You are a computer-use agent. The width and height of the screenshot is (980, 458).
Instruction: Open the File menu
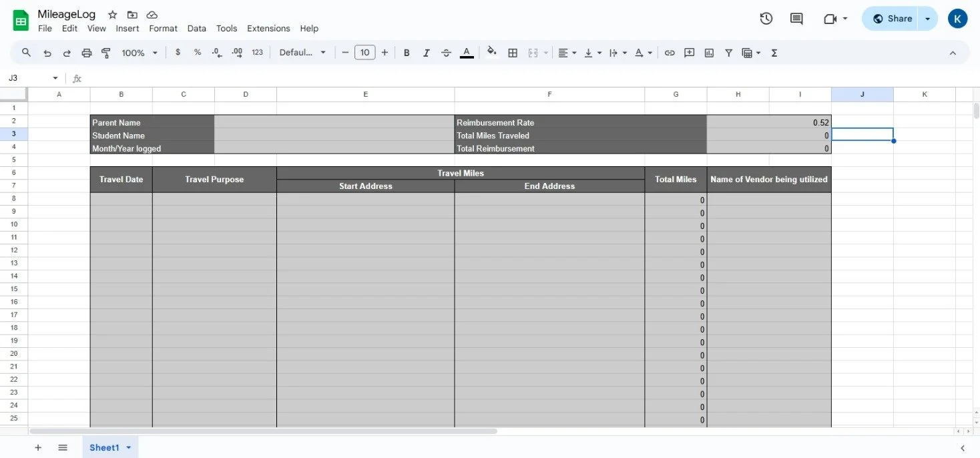click(45, 29)
